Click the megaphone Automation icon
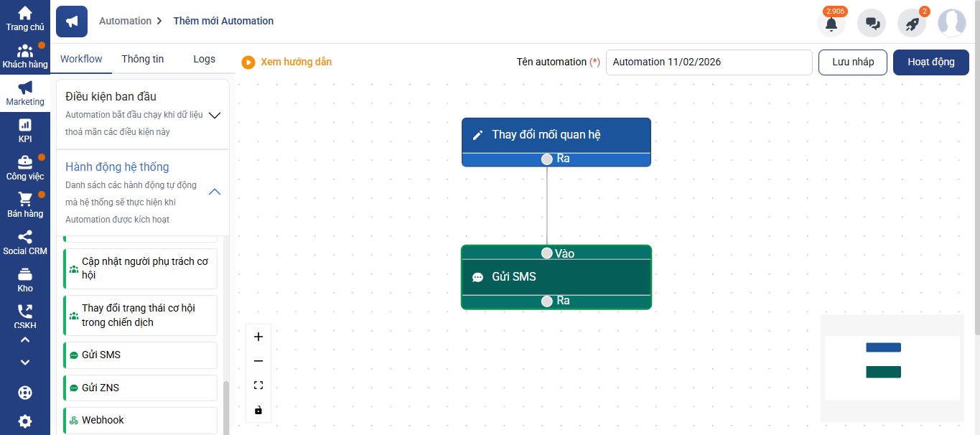Screen dimensions: 980x435 pos(71,22)
